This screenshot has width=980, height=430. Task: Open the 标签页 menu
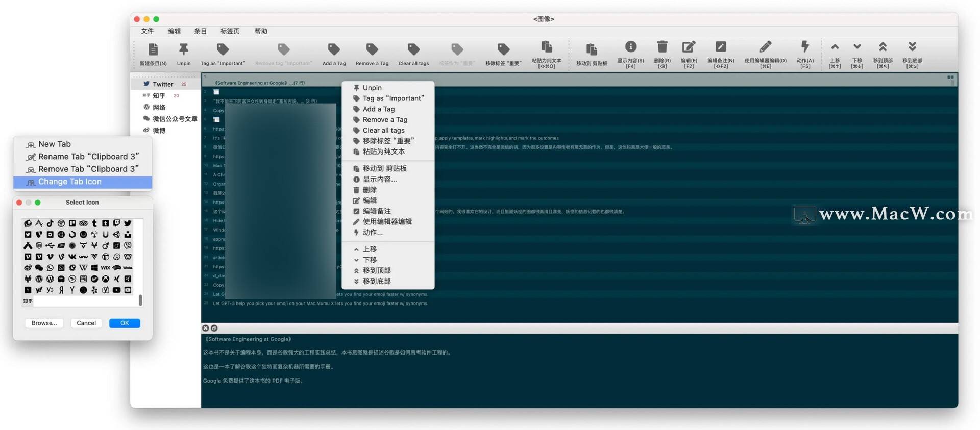(x=230, y=31)
